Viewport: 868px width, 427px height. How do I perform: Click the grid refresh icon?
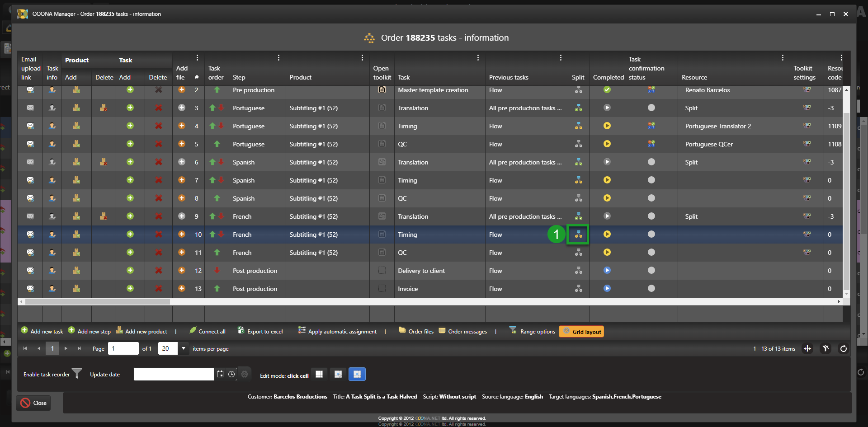[843, 348]
